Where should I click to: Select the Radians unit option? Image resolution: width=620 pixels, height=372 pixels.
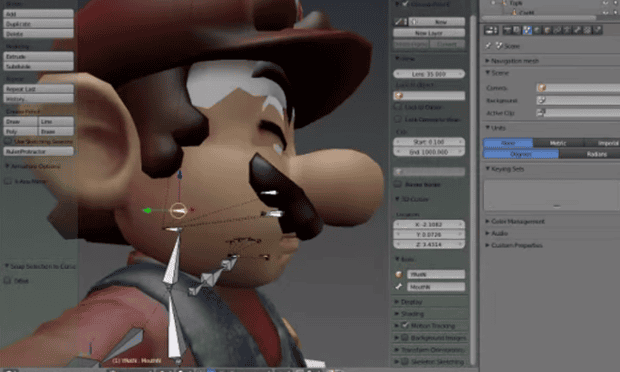596,154
